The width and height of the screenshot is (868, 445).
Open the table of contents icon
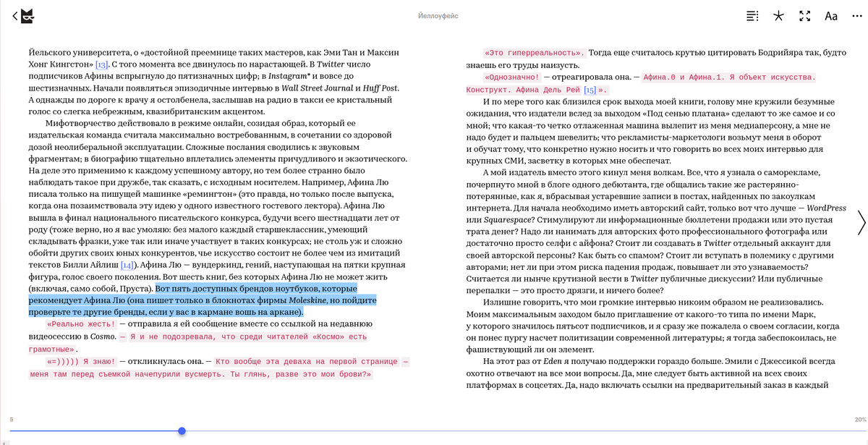(x=753, y=16)
